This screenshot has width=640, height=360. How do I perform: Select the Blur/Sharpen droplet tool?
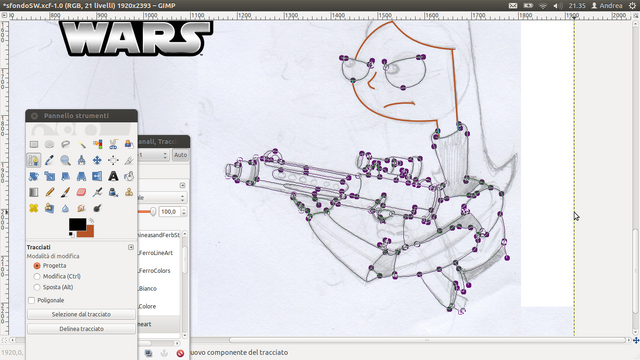[x=65, y=208]
